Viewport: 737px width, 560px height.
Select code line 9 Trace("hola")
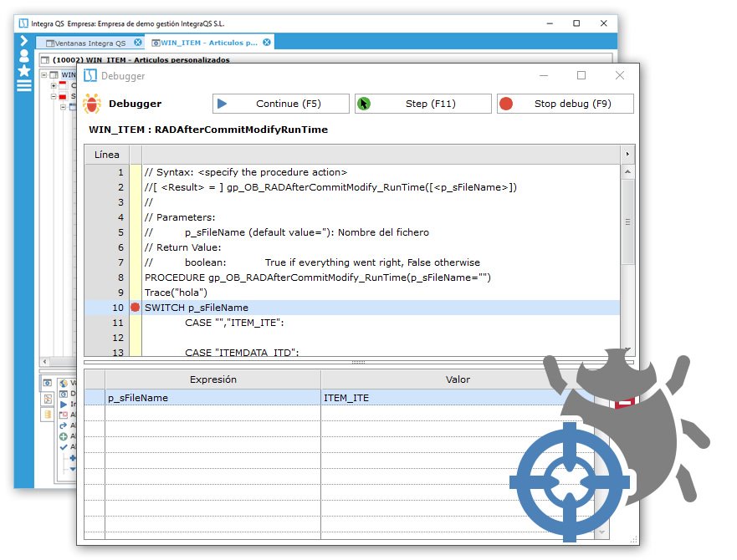point(176,293)
